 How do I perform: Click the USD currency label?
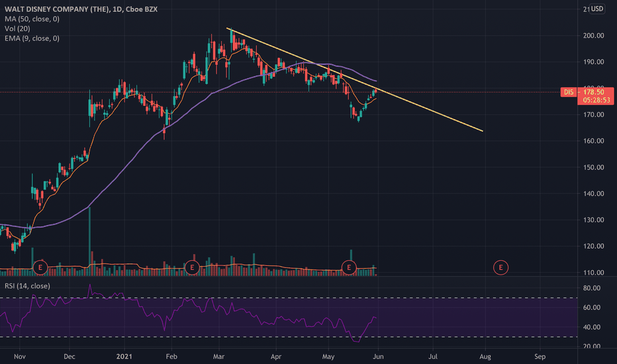coord(597,9)
